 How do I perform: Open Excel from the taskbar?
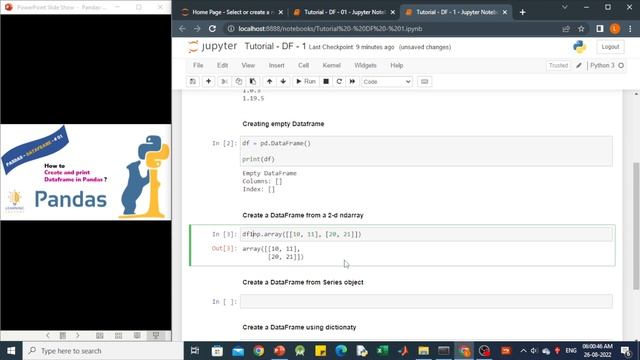click(382, 351)
